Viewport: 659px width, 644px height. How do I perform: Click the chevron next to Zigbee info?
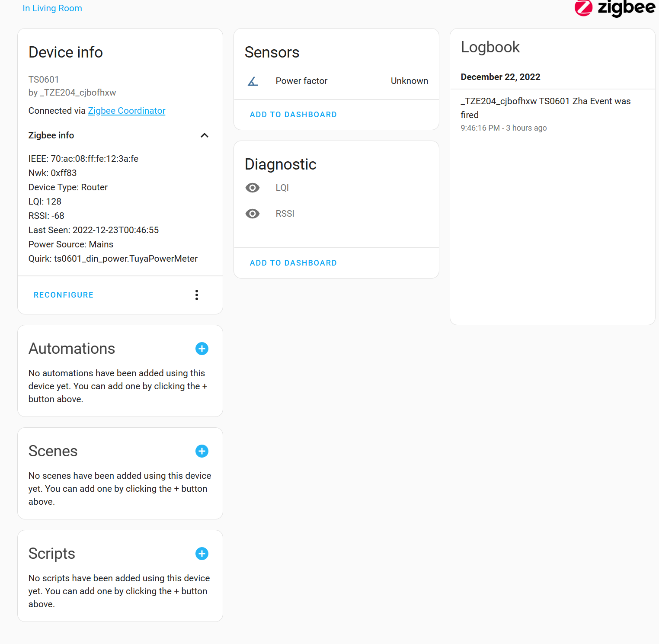click(x=204, y=135)
